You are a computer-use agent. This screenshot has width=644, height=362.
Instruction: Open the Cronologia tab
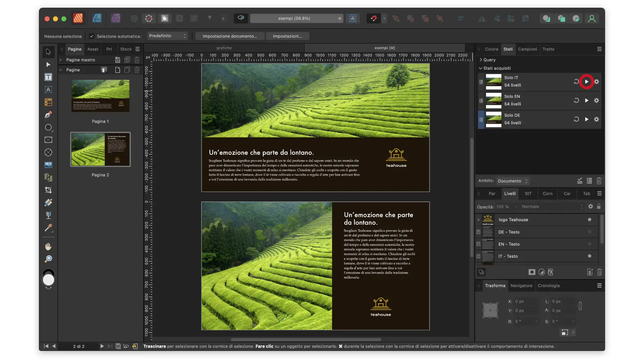(548, 286)
